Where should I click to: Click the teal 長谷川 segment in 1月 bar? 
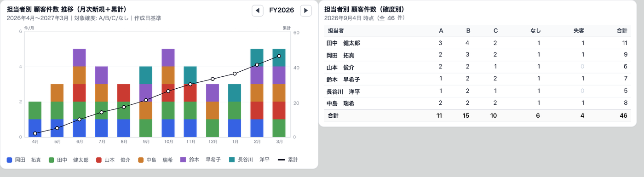pyautogui.click(x=235, y=93)
